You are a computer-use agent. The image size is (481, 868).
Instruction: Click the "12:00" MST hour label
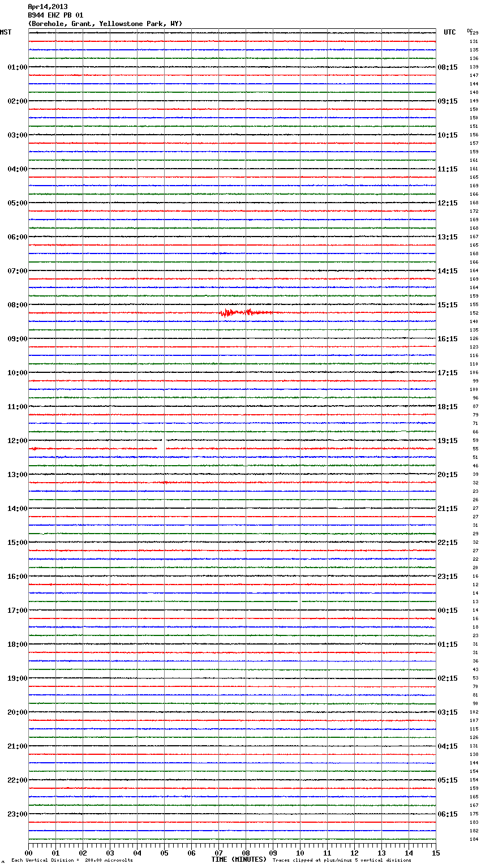point(18,441)
